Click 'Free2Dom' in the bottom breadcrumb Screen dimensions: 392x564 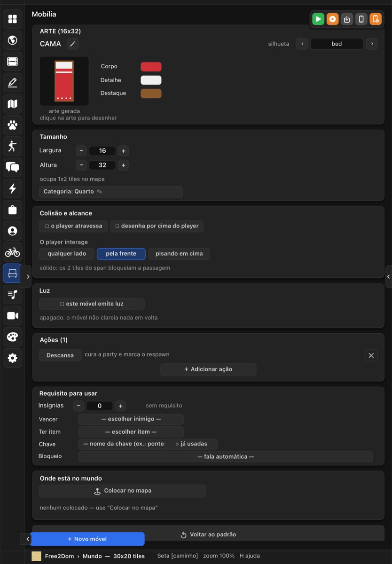click(60, 556)
